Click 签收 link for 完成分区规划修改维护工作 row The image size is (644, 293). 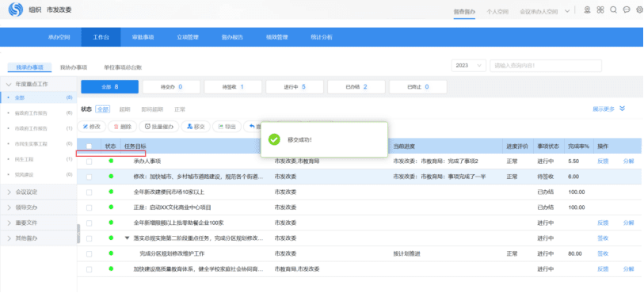tap(603, 254)
